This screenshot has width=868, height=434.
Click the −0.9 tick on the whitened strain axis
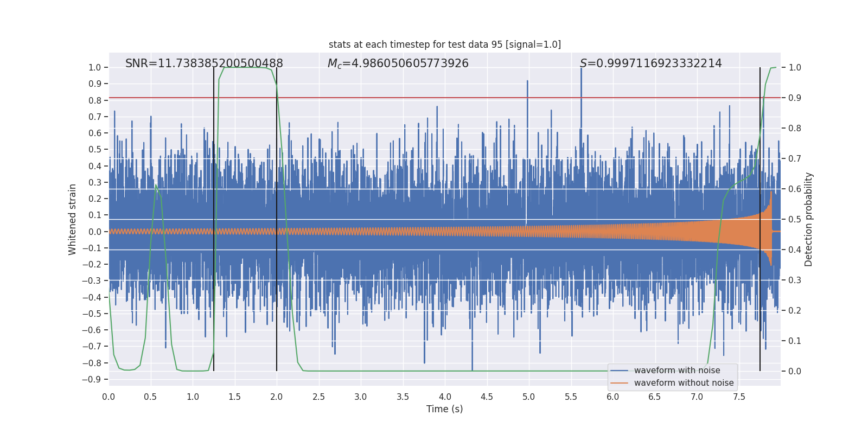(92, 379)
